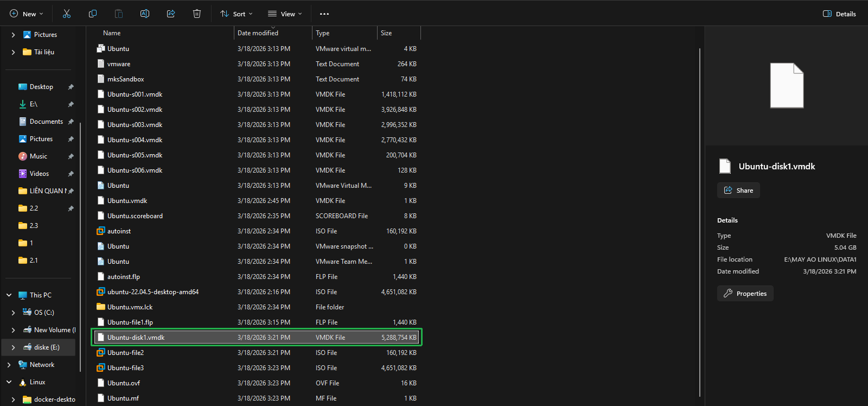Click the pin icon beside Documents

point(71,122)
